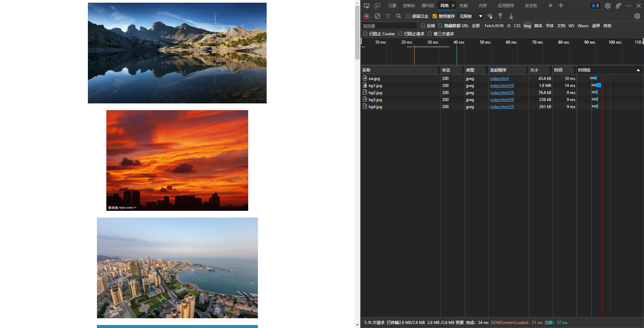Click the coastal city aerial image

(177, 268)
